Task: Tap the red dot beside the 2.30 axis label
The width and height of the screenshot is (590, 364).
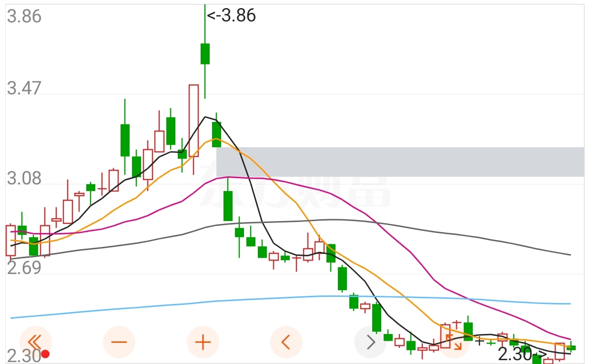Action: 45,354
